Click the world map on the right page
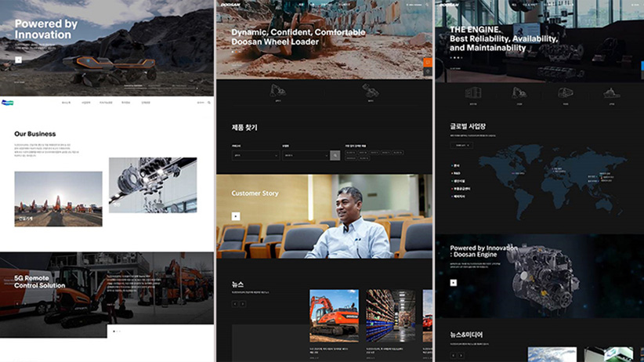 (x=552, y=181)
